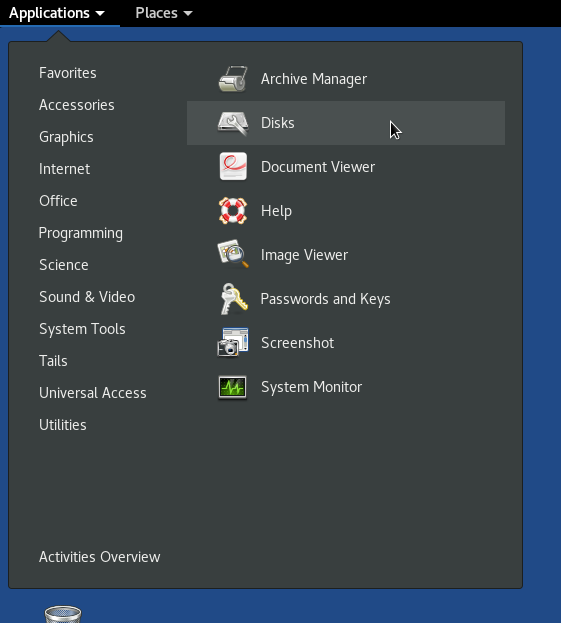Open the Universal Access category
Image resolution: width=561 pixels, height=623 pixels.
(93, 393)
